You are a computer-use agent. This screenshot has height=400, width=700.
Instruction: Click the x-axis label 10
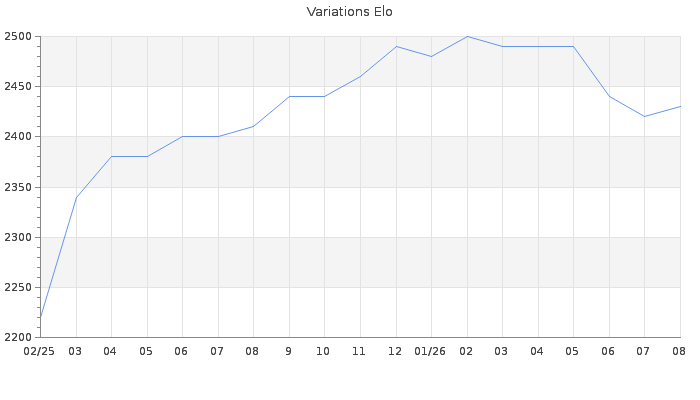(323, 351)
